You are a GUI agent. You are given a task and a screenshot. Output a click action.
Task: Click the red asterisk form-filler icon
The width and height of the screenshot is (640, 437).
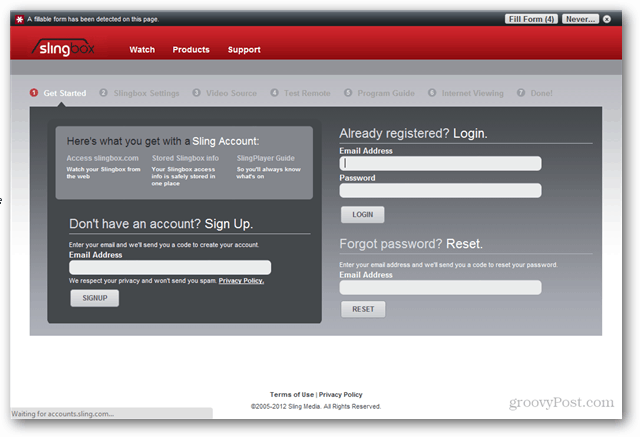pos(19,19)
